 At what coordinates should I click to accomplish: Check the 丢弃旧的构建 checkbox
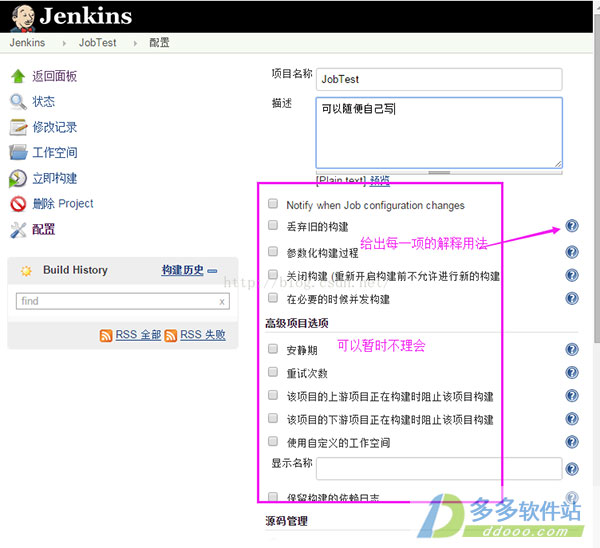click(x=273, y=225)
